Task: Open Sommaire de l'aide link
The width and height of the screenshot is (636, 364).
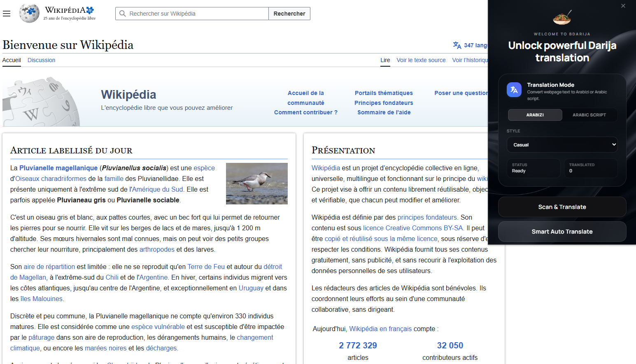Action: click(x=384, y=112)
